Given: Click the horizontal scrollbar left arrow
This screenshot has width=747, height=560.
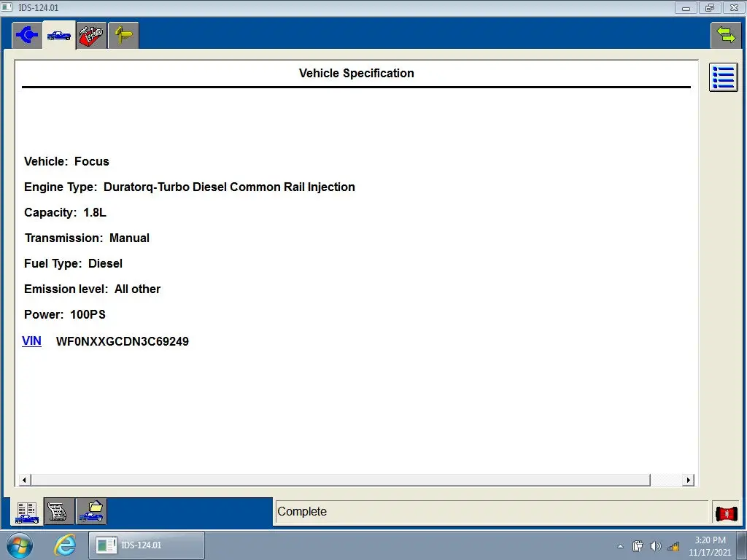Looking at the screenshot, I should tap(25, 480).
